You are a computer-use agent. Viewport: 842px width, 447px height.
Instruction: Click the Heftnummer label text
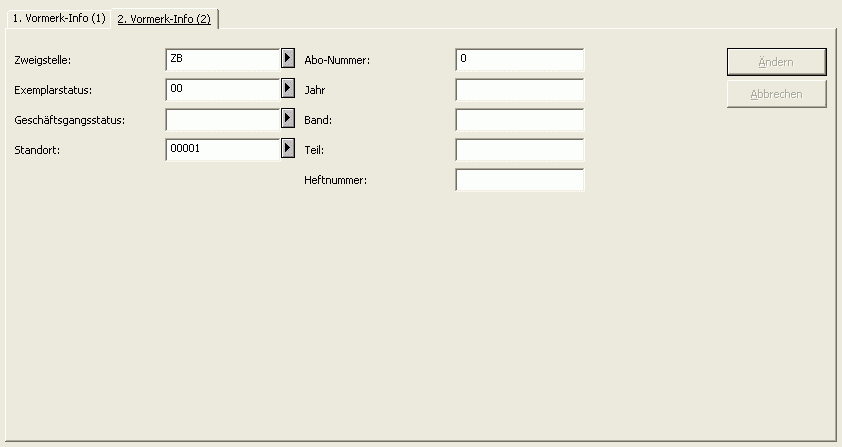point(335,181)
